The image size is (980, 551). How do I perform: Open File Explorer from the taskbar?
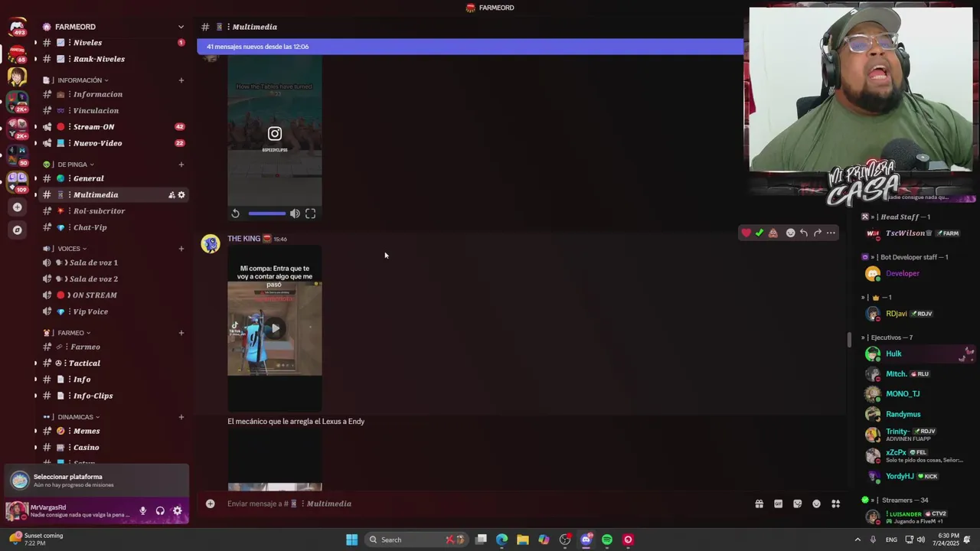pos(522,540)
